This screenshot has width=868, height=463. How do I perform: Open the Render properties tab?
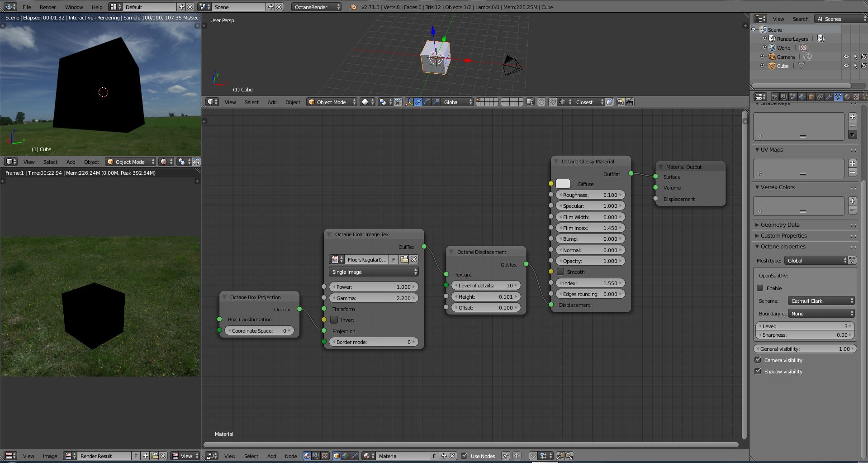coord(775,97)
